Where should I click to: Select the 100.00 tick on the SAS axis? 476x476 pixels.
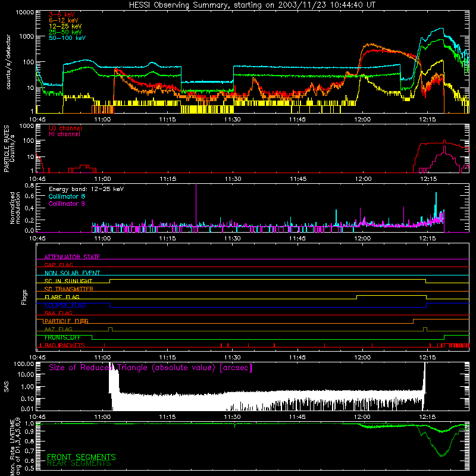pos(24,364)
